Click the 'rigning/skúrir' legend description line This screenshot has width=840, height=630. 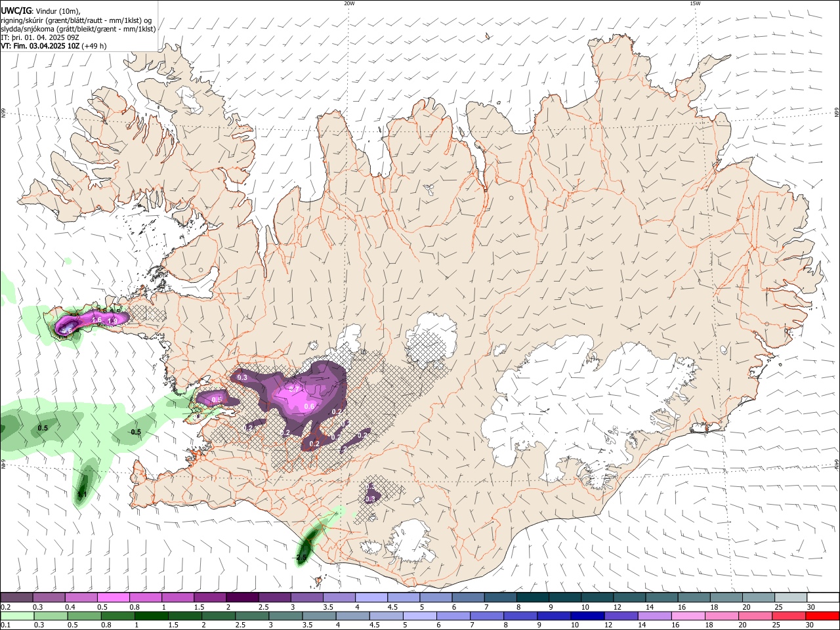pos(76,20)
